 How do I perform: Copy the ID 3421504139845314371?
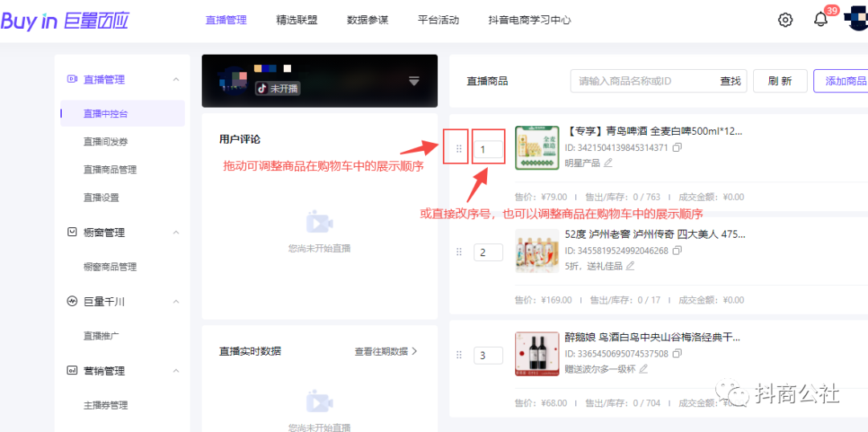click(x=677, y=148)
